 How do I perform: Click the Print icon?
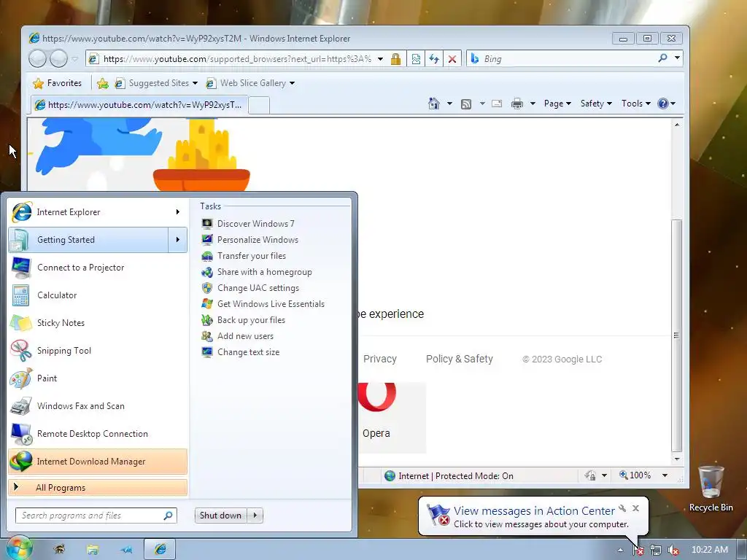(517, 104)
